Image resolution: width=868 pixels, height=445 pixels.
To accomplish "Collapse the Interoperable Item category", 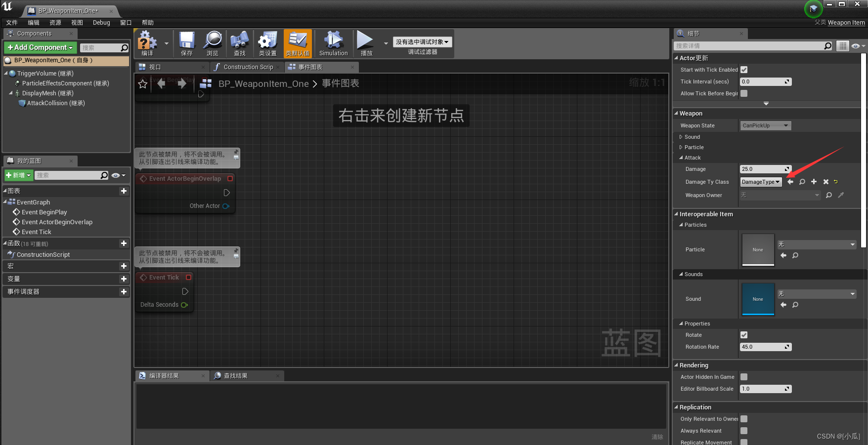I will (676, 214).
